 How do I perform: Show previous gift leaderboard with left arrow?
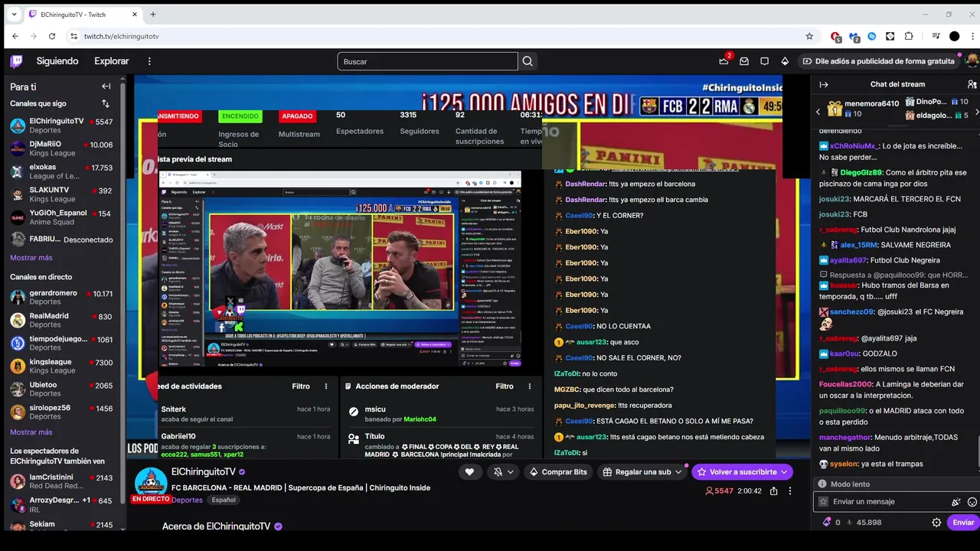[x=818, y=112]
